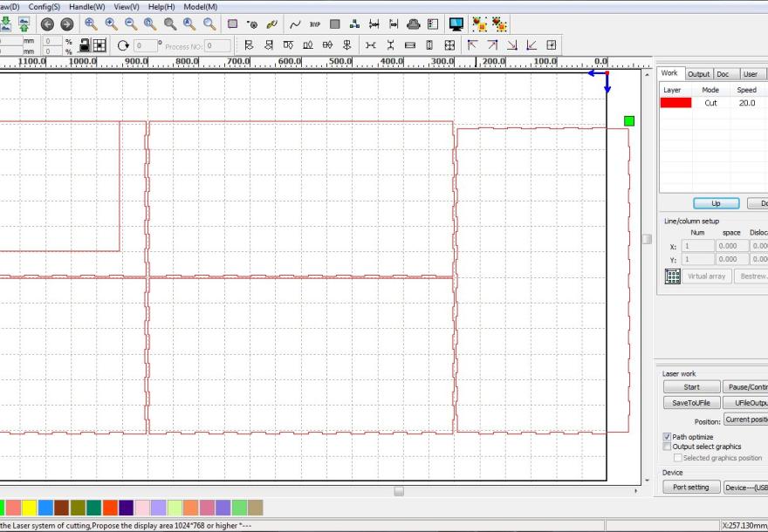Image resolution: width=768 pixels, height=532 pixels.
Task: Open the Help(H) menu
Action: pos(161,7)
